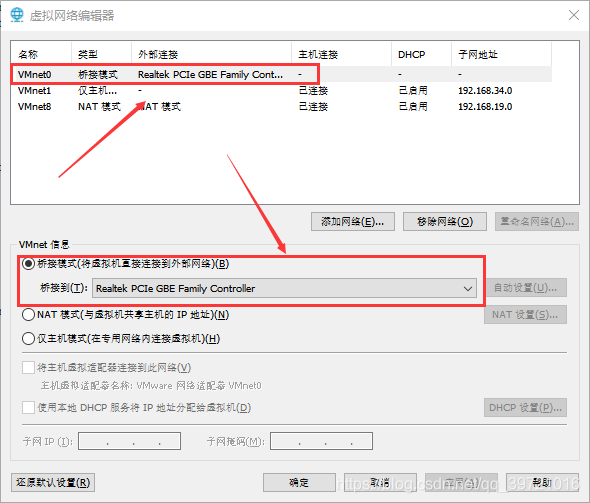Open the 桥接到 adapter dropdown

284,289
